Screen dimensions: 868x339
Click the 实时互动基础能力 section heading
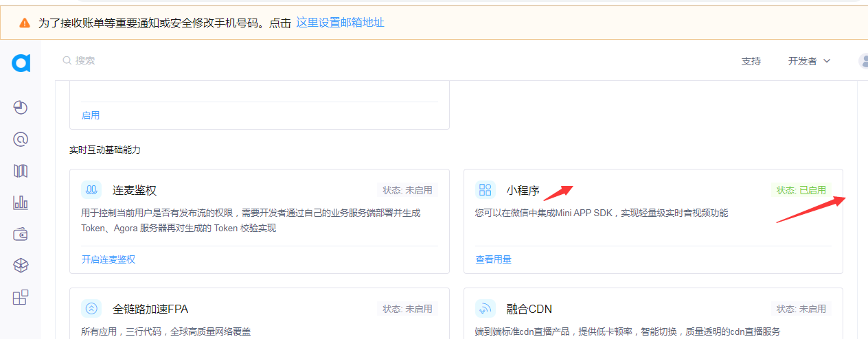[x=105, y=150]
